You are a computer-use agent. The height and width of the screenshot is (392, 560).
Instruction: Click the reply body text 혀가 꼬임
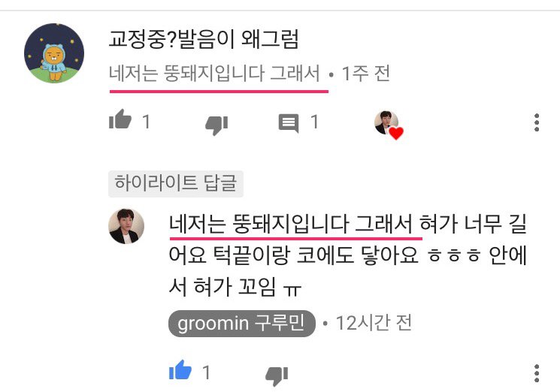tap(235, 287)
